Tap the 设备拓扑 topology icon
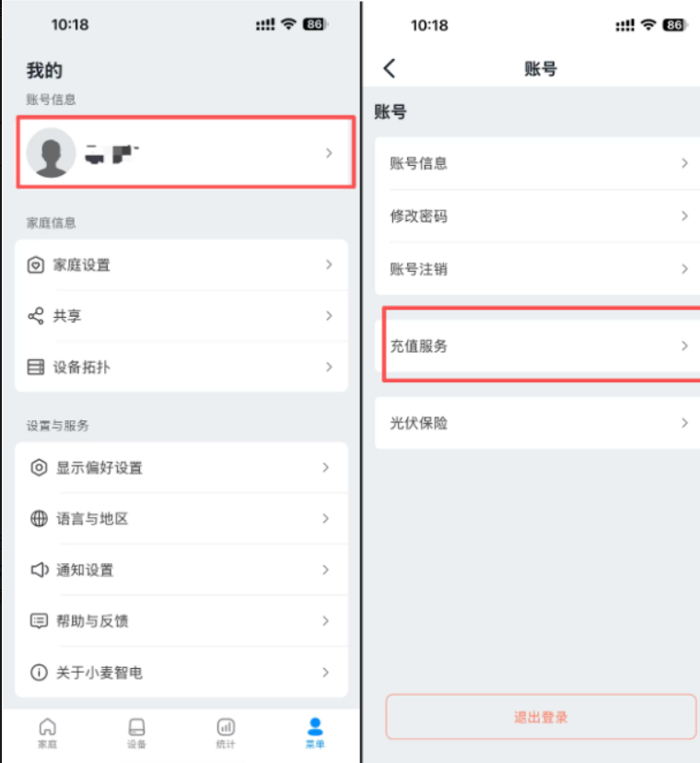The width and height of the screenshot is (700, 763). [36, 367]
